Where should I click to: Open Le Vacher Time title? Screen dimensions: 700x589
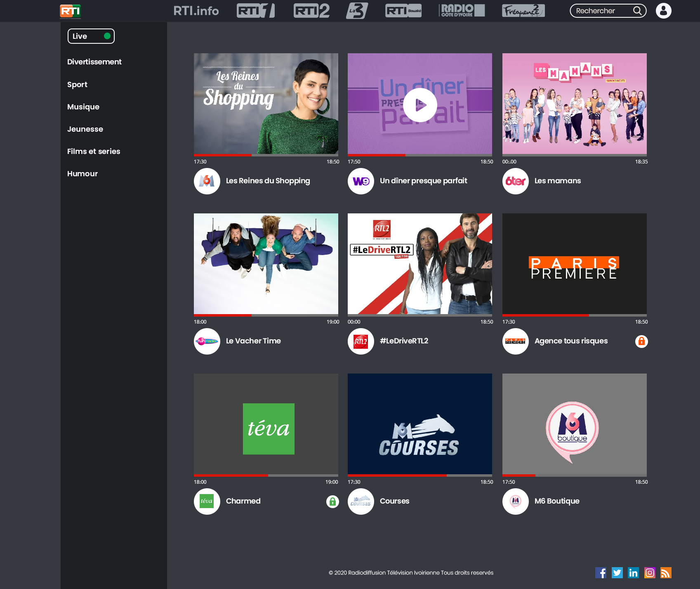point(253,341)
